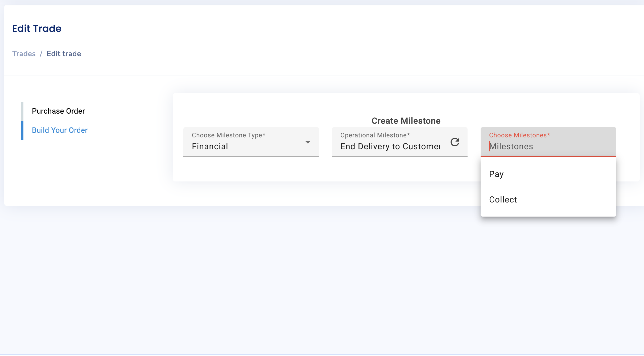Select the Collect milestone option
Image resolution: width=644 pixels, height=356 pixels.
[x=503, y=200]
